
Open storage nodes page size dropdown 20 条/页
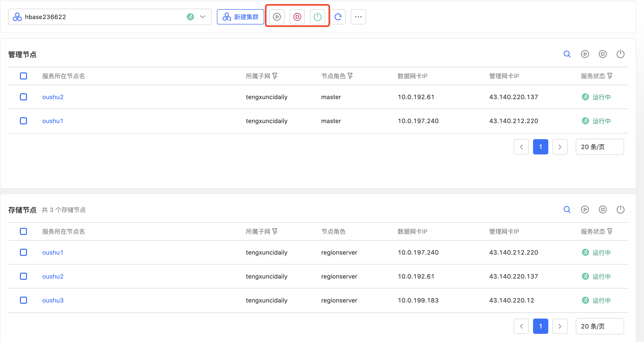coord(600,326)
